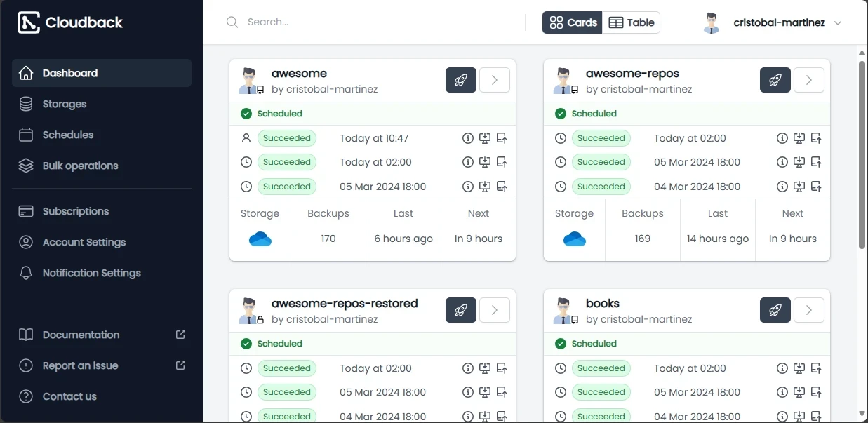Show info for books backup Today at 02:00
The width and height of the screenshot is (868, 423).
[782, 368]
